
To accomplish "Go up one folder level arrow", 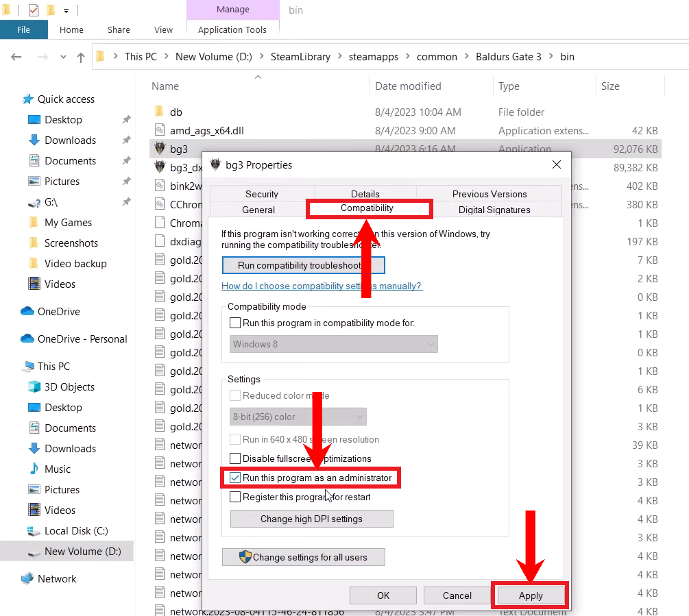I will (81, 57).
